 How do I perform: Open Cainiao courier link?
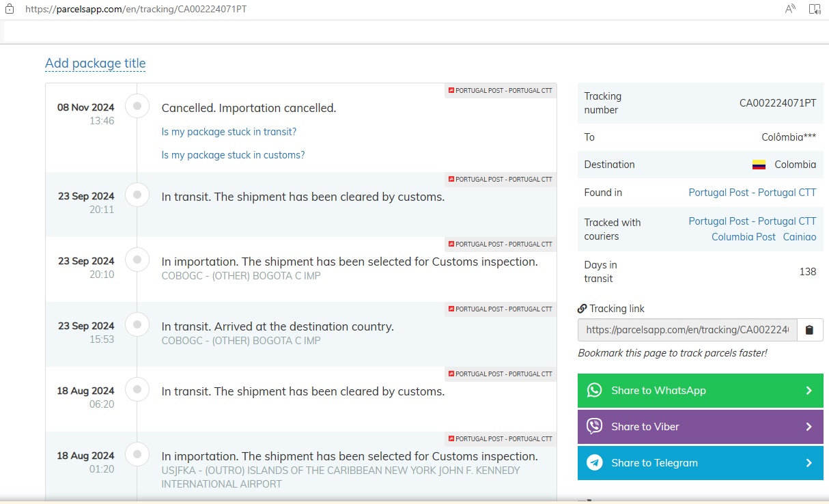click(800, 236)
